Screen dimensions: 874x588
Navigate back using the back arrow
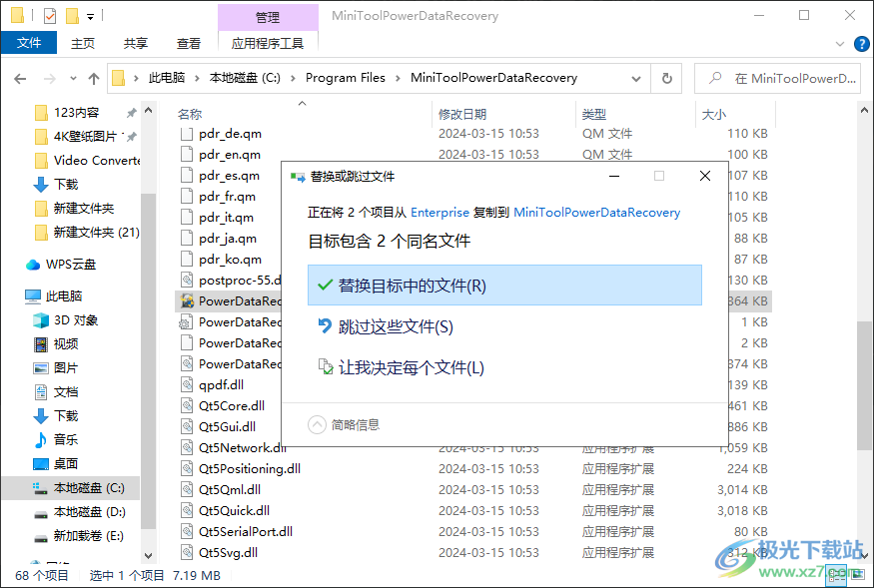click(x=20, y=78)
